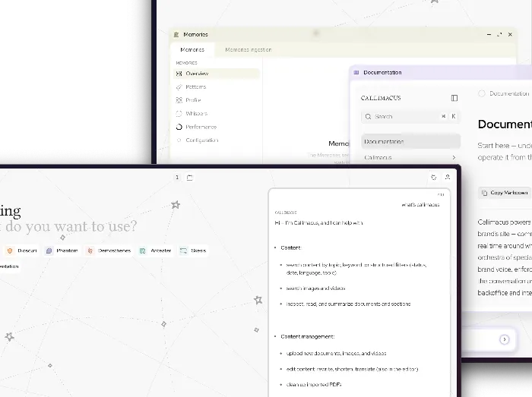Image resolution: width=532 pixels, height=397 pixels.
Task: Click "upload new documents, images, and videos" line
Action: click(336, 353)
